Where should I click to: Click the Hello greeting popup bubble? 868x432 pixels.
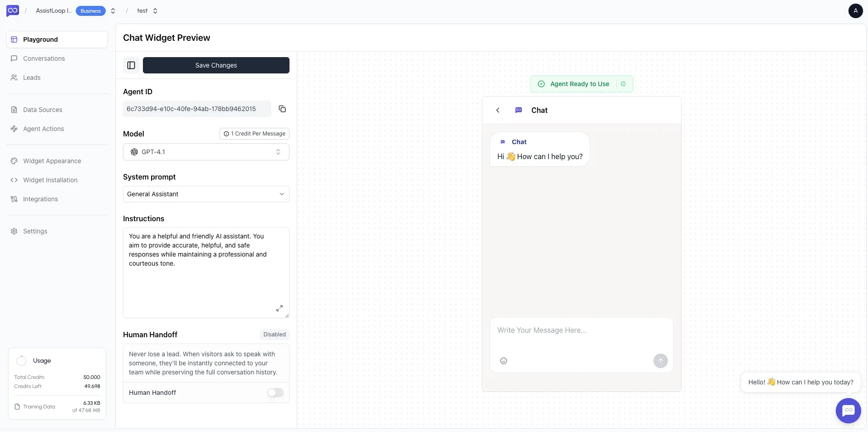tap(800, 382)
